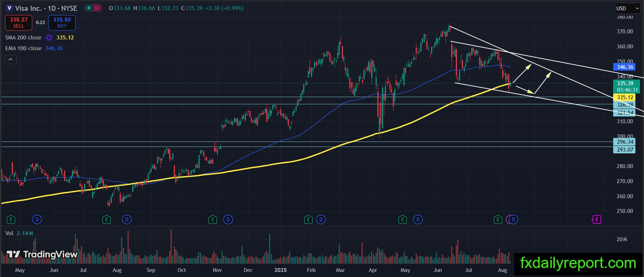Click the 20M volume axis label

[x=622, y=239]
